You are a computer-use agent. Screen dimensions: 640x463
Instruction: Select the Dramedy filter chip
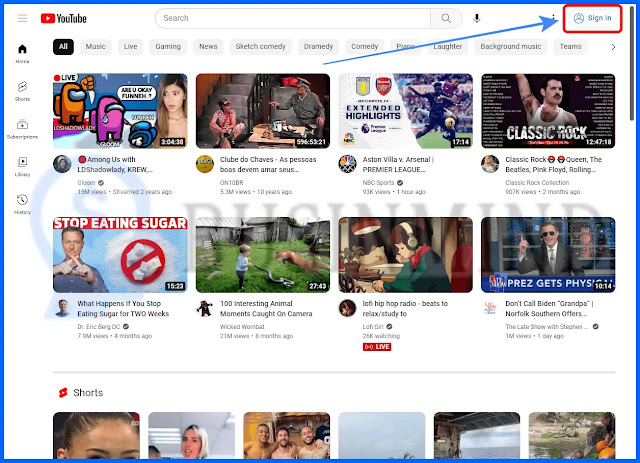[318, 47]
